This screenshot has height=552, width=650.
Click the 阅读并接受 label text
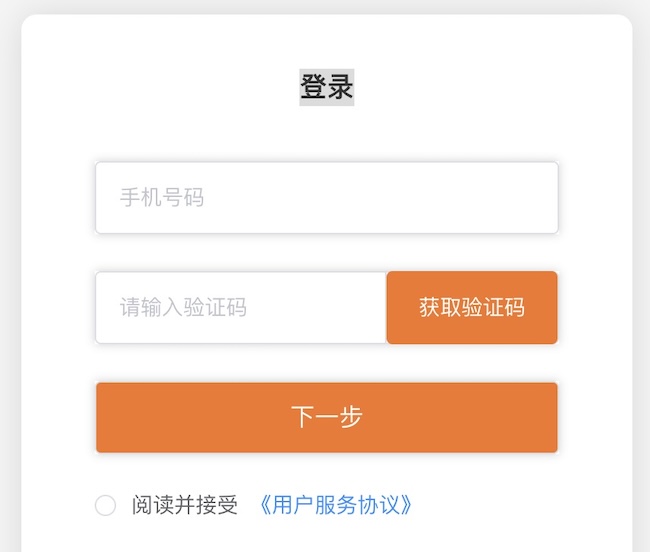point(185,505)
